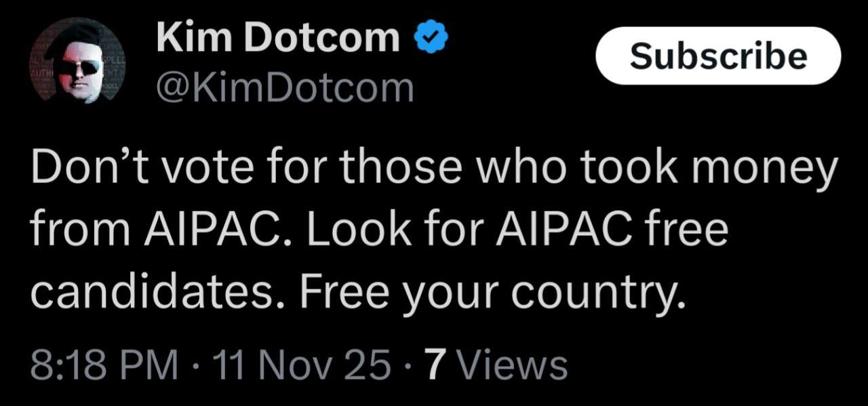Image resolution: width=868 pixels, height=406 pixels.
Task: Visit the @KimDotcom handle link
Action: [x=285, y=88]
